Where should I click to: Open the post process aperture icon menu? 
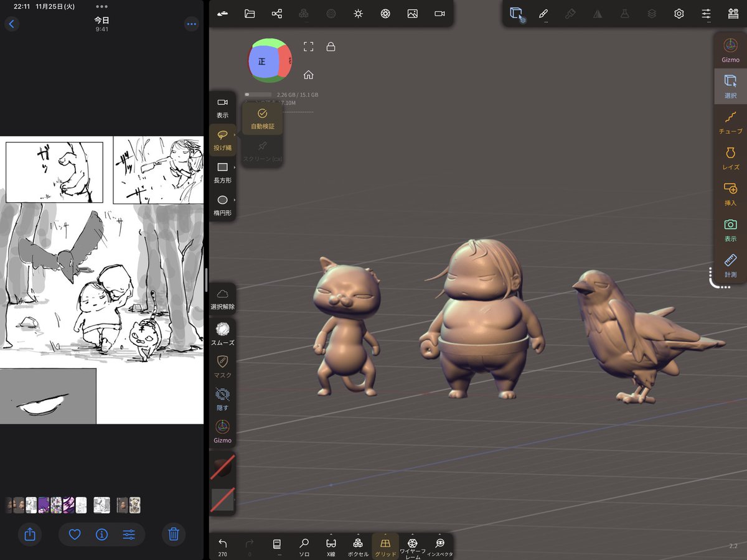(385, 14)
